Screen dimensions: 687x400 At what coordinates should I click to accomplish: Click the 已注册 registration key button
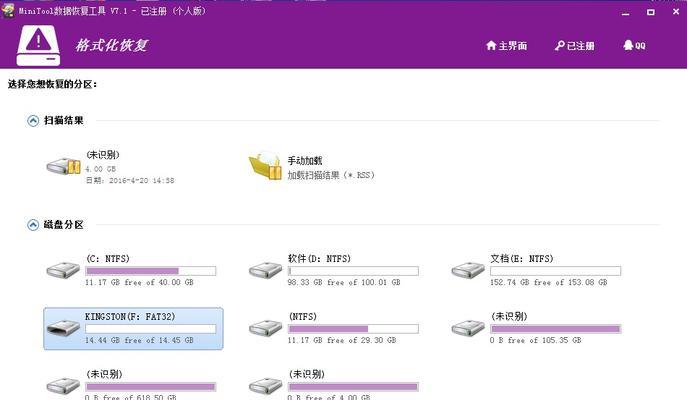pos(574,46)
